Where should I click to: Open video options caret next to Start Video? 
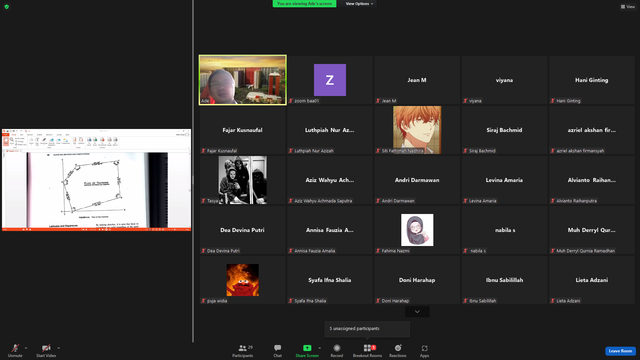coord(58,348)
